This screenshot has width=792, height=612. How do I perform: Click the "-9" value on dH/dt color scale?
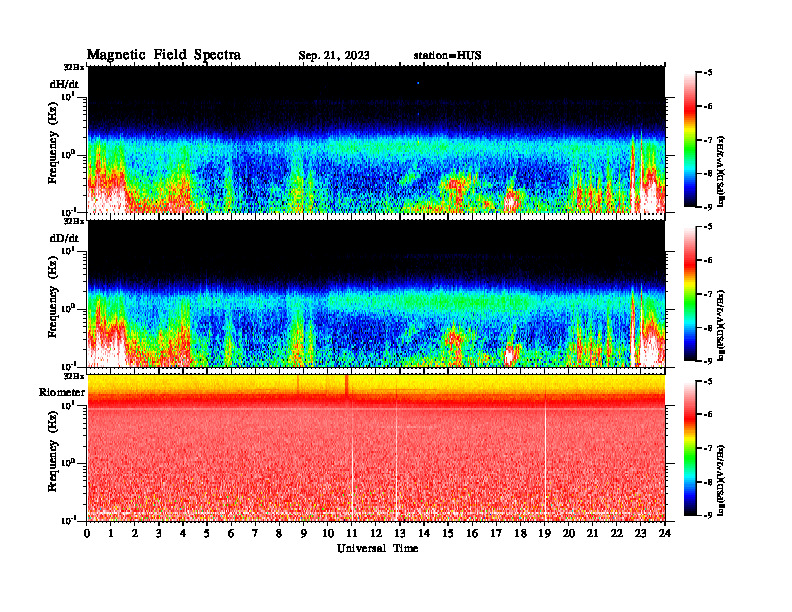click(x=709, y=207)
